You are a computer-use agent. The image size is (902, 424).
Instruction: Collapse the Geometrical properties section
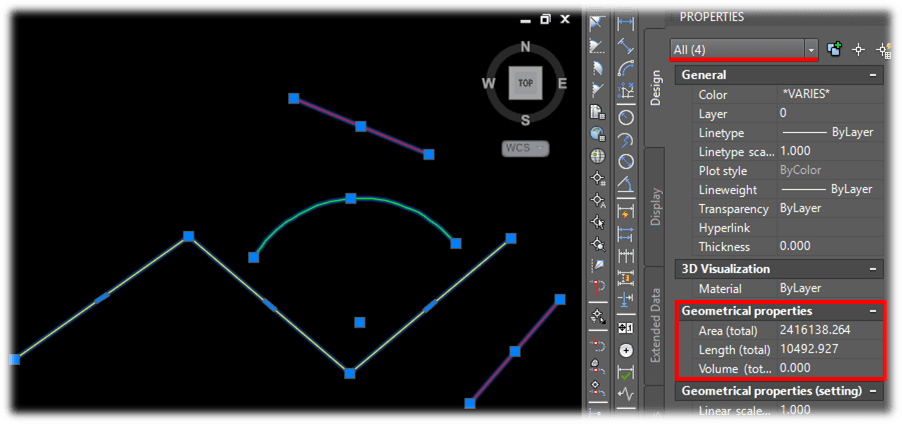pyautogui.click(x=873, y=311)
